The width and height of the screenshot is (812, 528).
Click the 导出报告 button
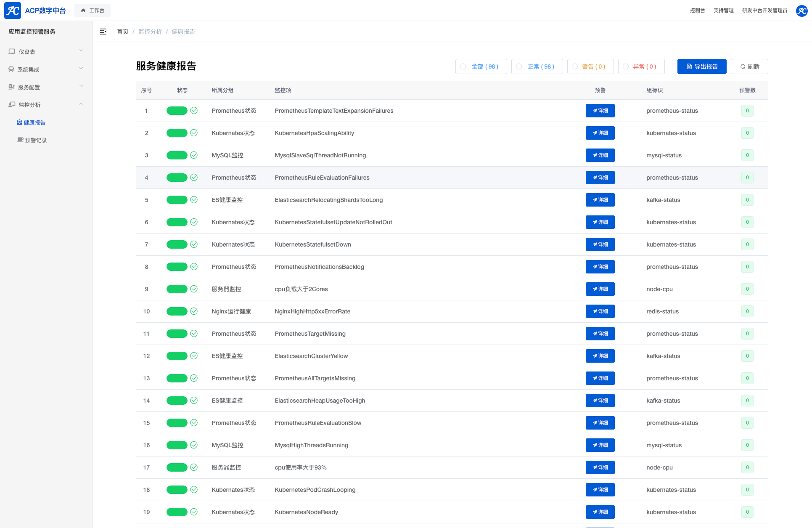pyautogui.click(x=701, y=66)
